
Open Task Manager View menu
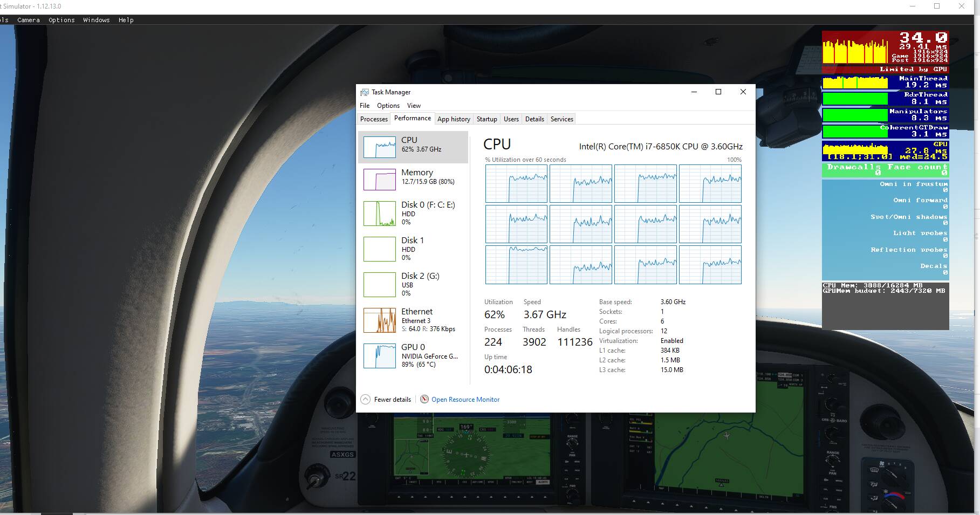pyautogui.click(x=414, y=106)
